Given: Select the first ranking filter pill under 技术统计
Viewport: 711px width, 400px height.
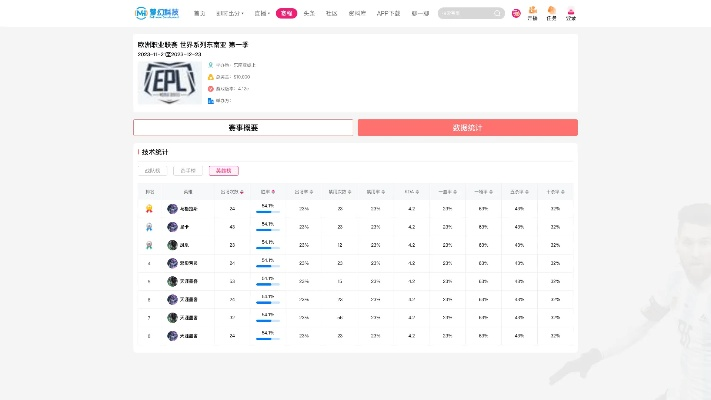Looking at the screenshot, I should point(151,171).
